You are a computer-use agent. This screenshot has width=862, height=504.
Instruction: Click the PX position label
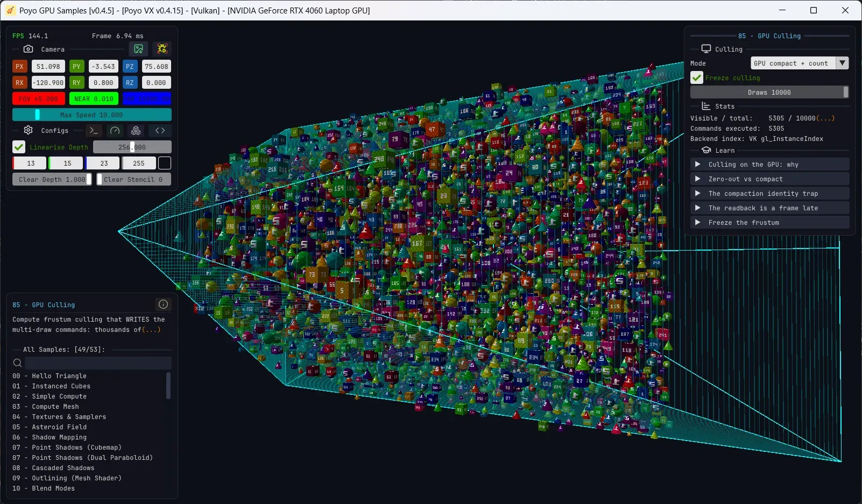coord(19,66)
